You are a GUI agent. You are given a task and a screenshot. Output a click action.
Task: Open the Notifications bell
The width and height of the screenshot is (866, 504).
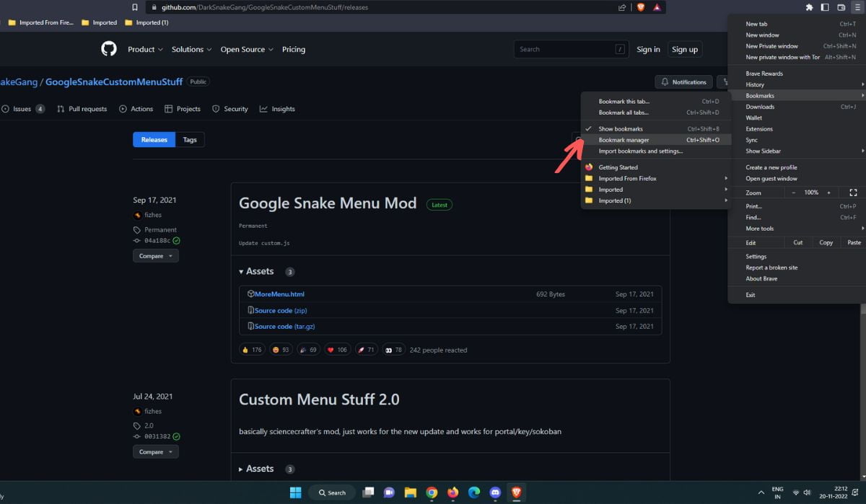tap(683, 81)
